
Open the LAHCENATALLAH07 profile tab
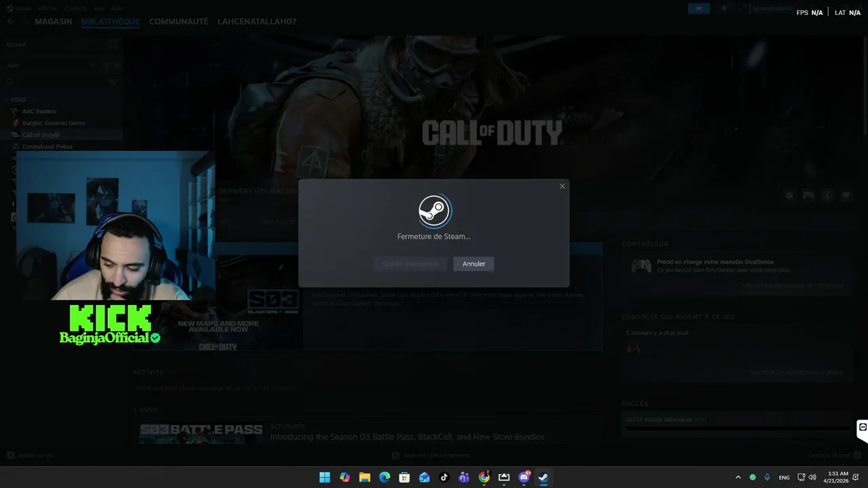coord(257,22)
